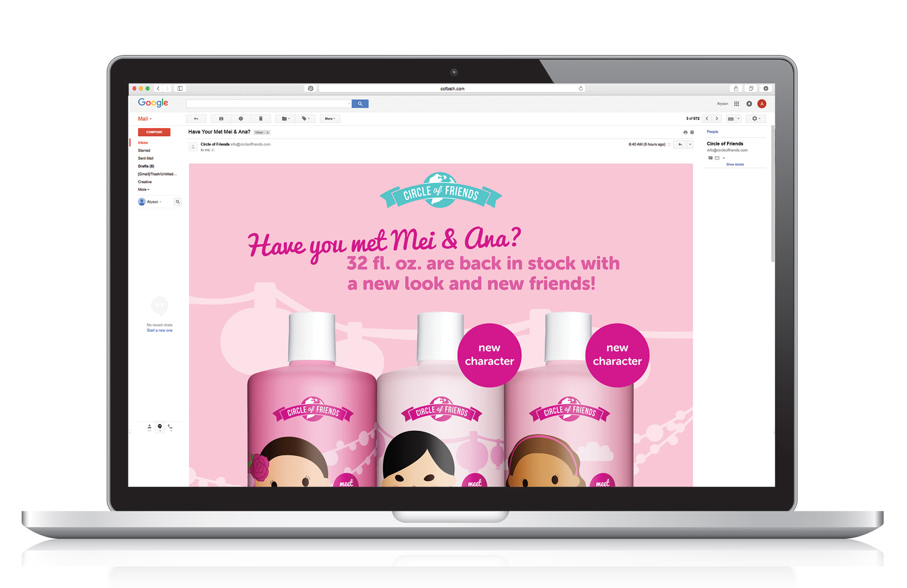Viewport: 907px width, 588px height.
Task: Toggle the Safari sidebar button
Action: 180,88
